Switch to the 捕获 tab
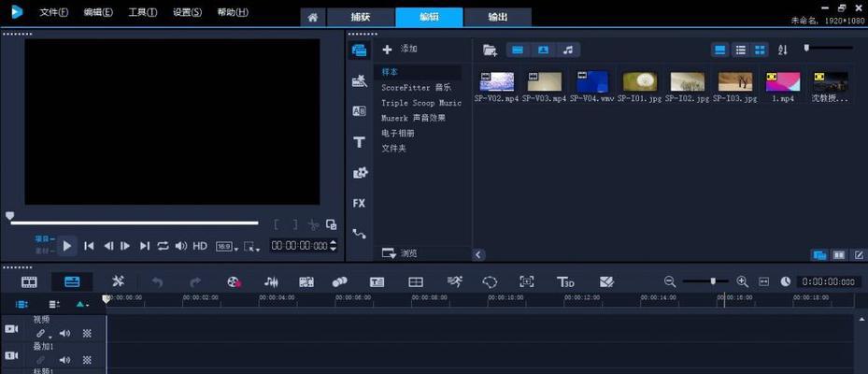This screenshot has height=374, width=868. (361, 17)
